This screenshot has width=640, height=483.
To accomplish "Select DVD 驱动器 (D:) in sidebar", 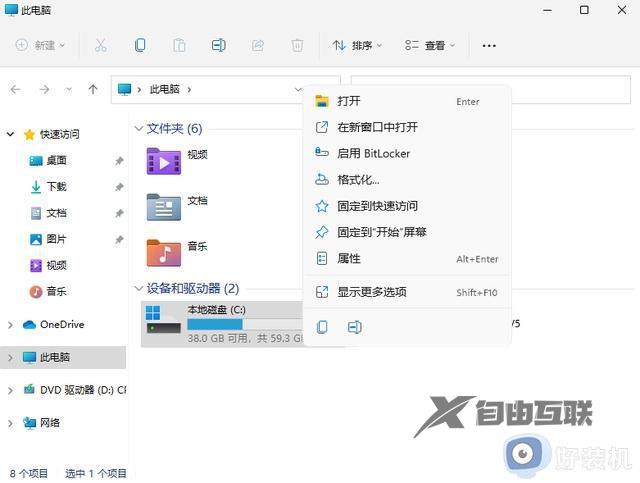I will pyautogui.click(x=74, y=390).
